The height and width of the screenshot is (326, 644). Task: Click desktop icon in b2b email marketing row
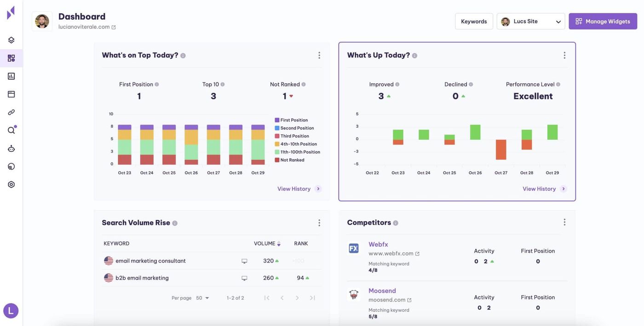244,278
